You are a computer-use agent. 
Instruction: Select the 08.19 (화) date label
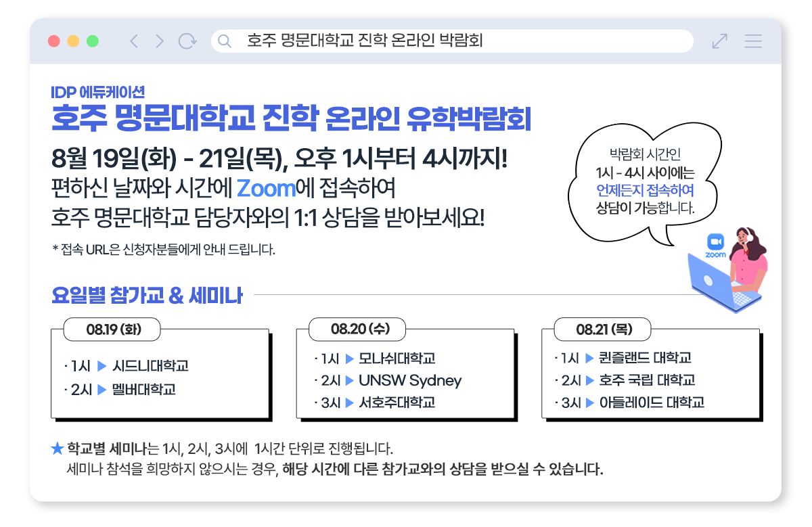tap(112, 330)
